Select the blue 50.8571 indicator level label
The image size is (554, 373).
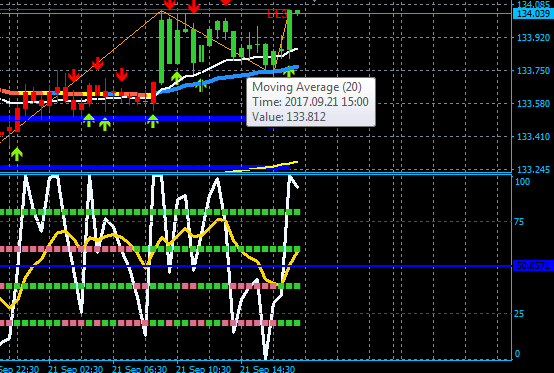[x=533, y=266]
